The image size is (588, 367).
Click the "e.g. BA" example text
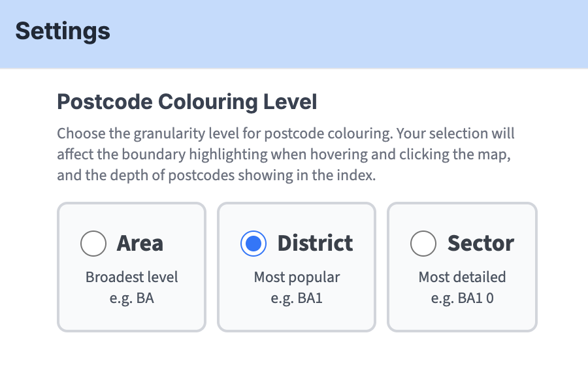[x=131, y=298]
